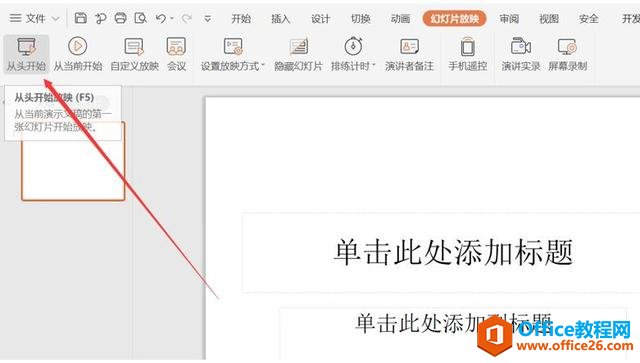Click the 演讲实录 camera icon
Viewport: 640px width, 363px height.
tap(521, 46)
